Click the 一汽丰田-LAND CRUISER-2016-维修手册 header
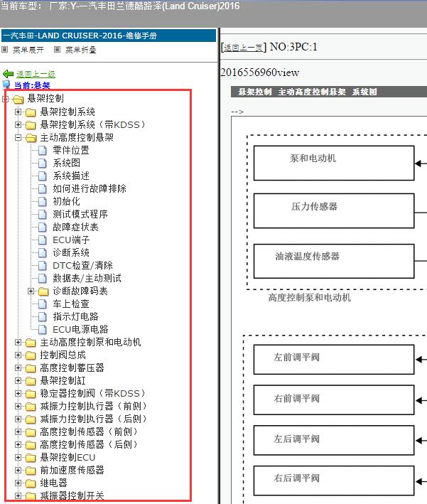Viewport: 427px width, 504px height. (x=109, y=36)
